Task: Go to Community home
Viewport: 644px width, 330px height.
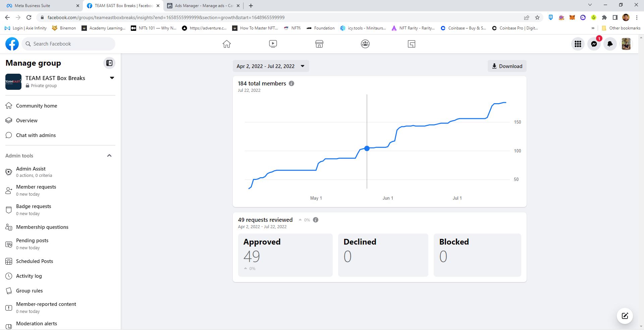Action: (37, 106)
